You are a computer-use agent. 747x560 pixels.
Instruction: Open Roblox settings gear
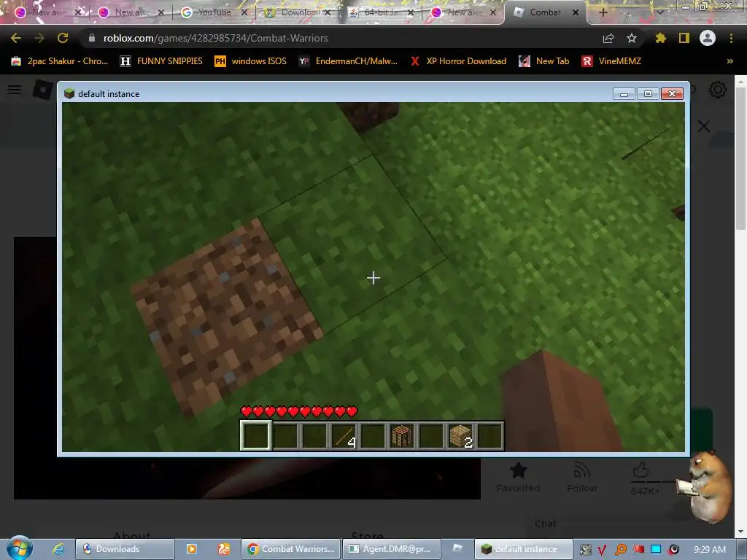click(718, 90)
